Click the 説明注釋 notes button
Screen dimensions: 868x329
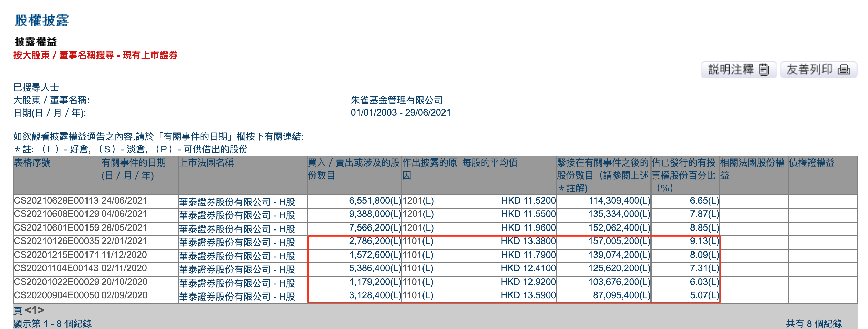pyautogui.click(x=738, y=70)
